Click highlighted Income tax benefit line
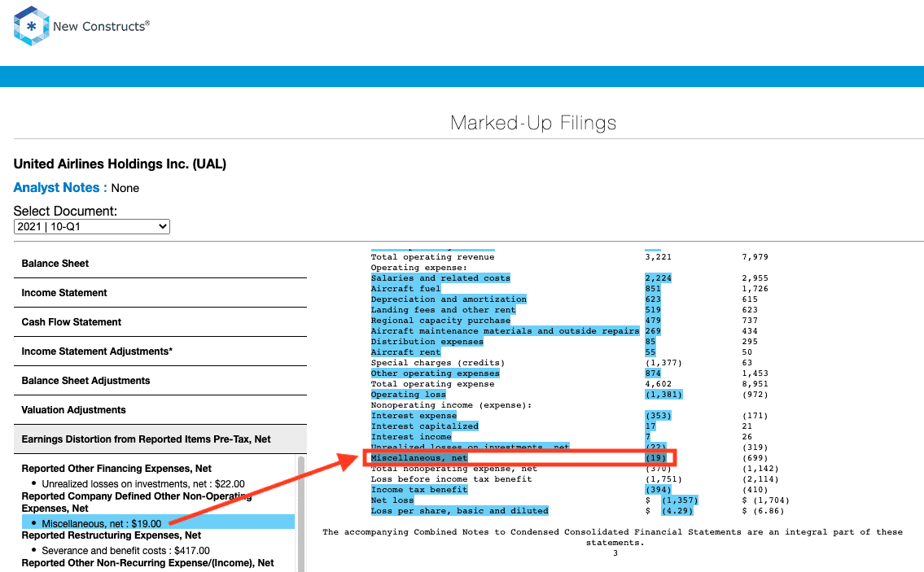The image size is (924, 572). [419, 490]
